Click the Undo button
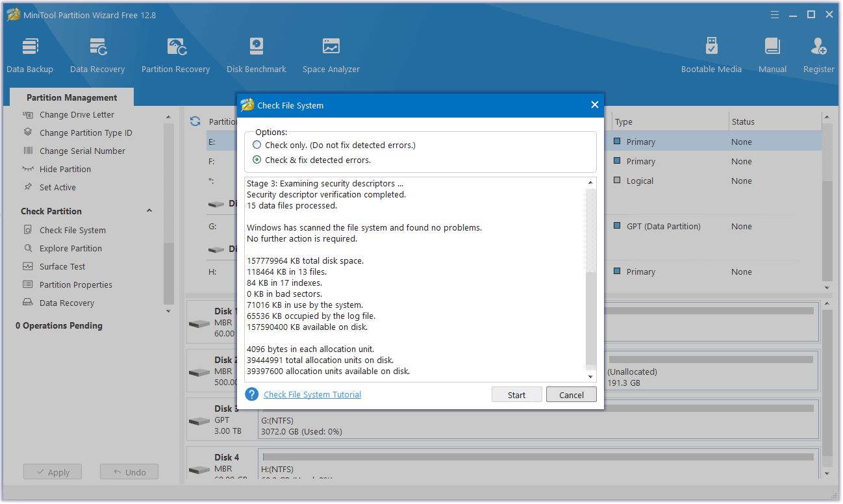843x504 pixels. (129, 472)
